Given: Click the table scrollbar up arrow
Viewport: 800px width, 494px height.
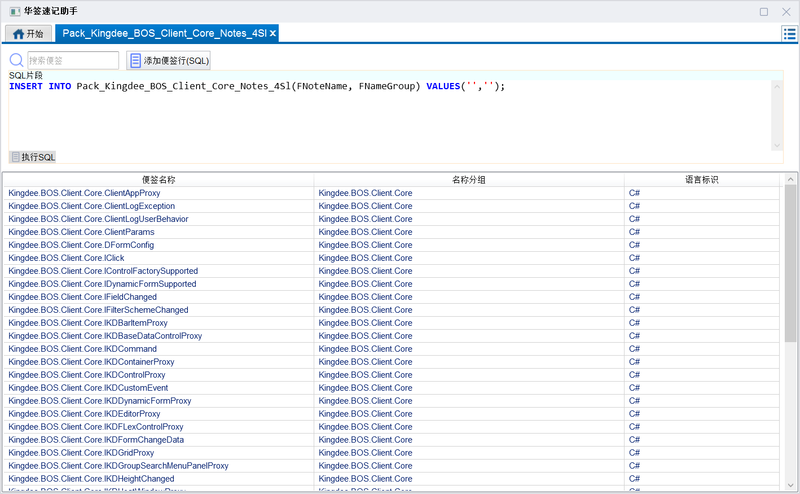Looking at the screenshot, I should (790, 179).
